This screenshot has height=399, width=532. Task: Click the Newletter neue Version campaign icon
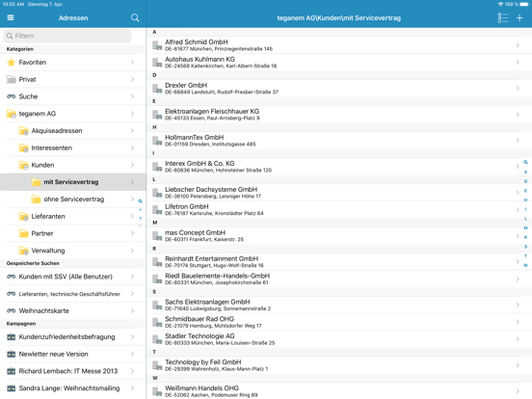(12, 354)
